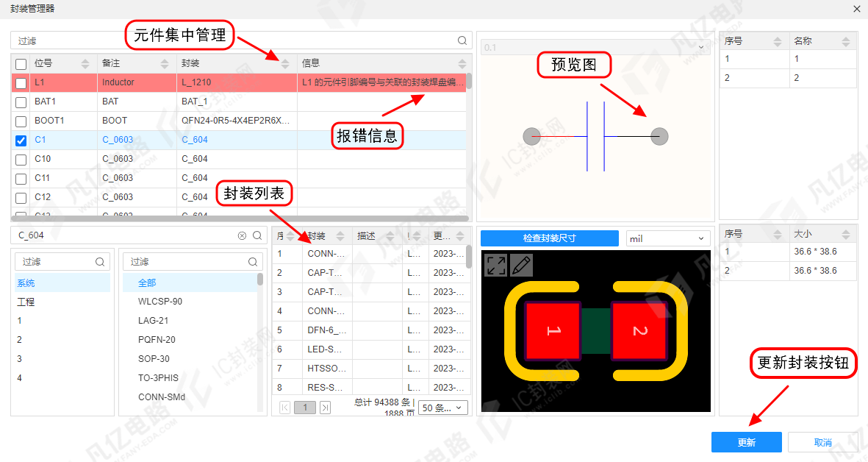Select 工程 library source

(62, 302)
